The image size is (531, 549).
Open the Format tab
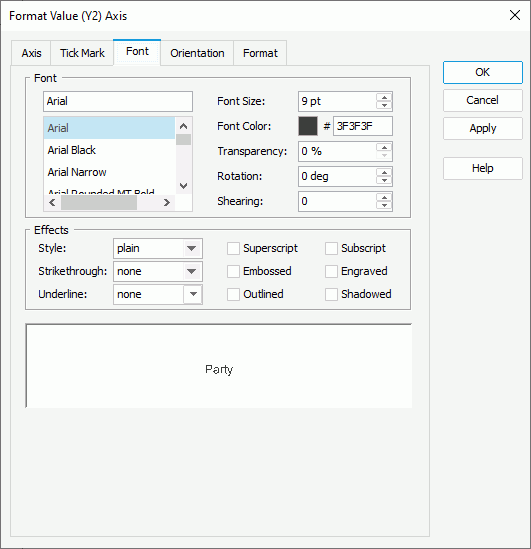pos(260,53)
